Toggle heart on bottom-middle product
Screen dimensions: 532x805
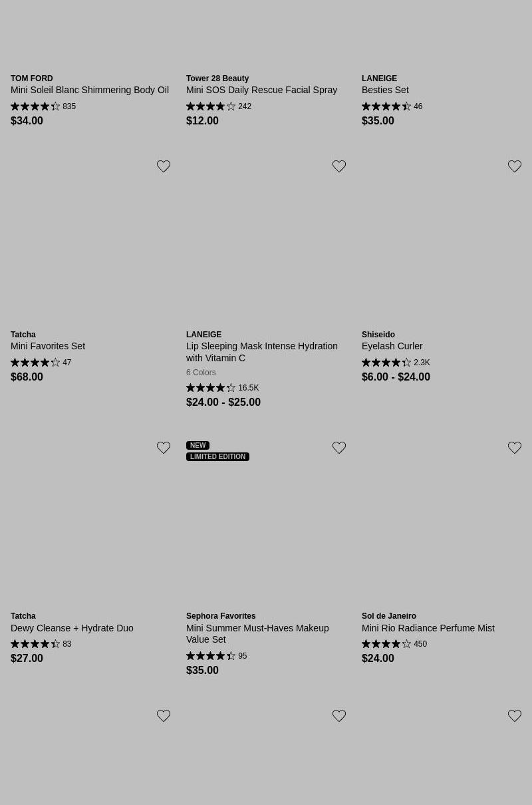click(x=339, y=716)
